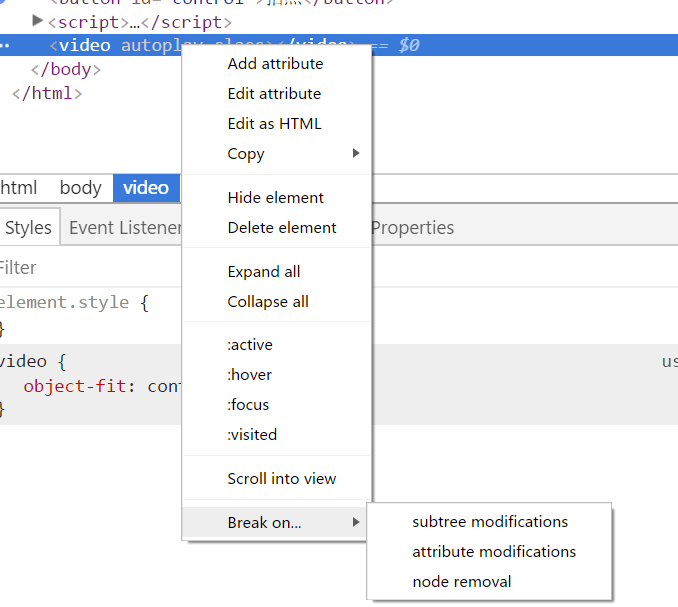Switch to the Styles tab
The image size is (678, 607).
(x=29, y=227)
